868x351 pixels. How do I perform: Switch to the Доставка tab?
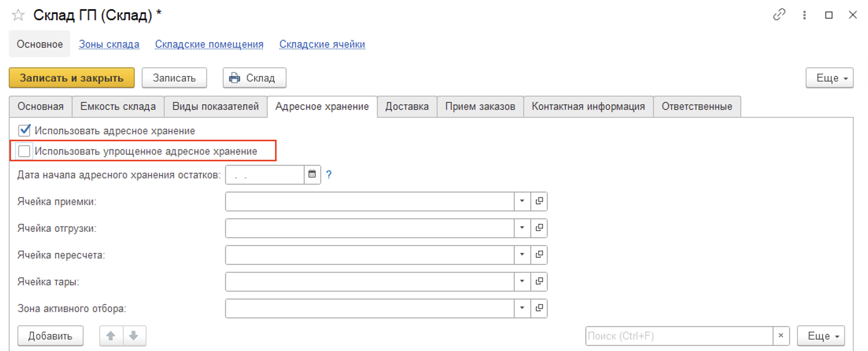point(407,107)
